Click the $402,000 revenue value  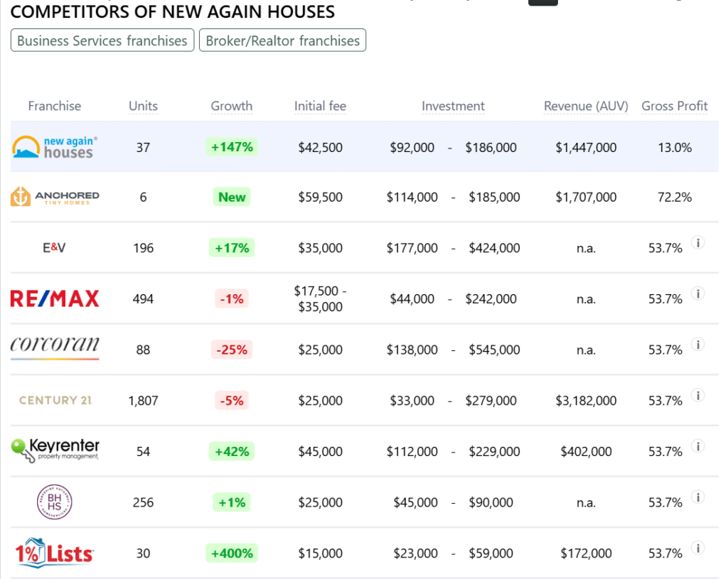tap(586, 451)
